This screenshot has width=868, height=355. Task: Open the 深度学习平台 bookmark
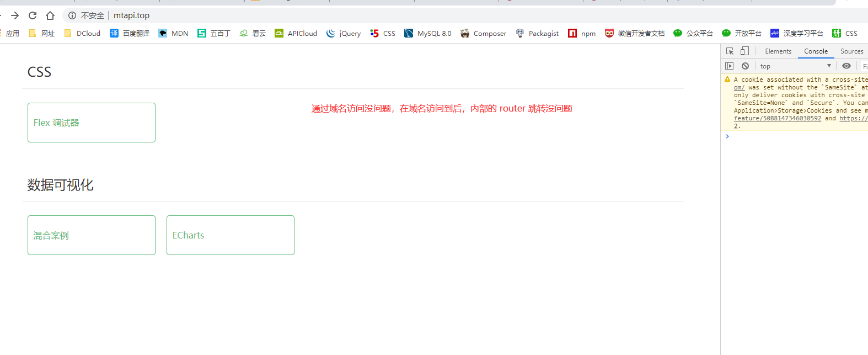click(797, 33)
